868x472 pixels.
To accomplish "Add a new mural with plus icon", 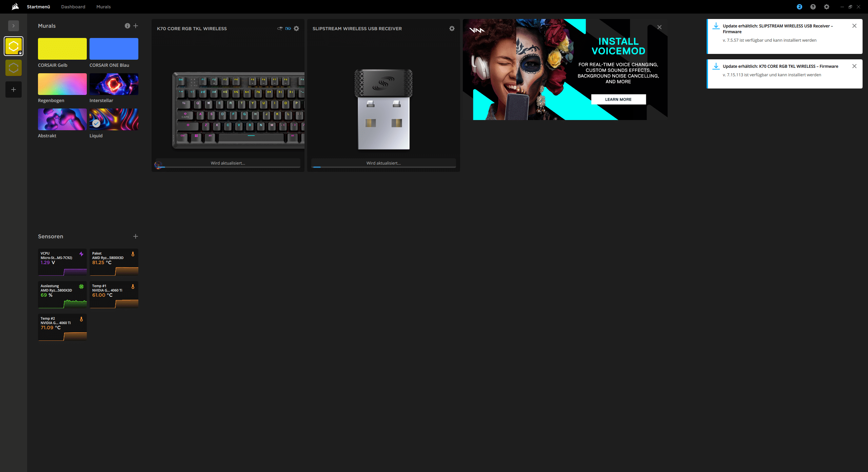I will click(136, 26).
